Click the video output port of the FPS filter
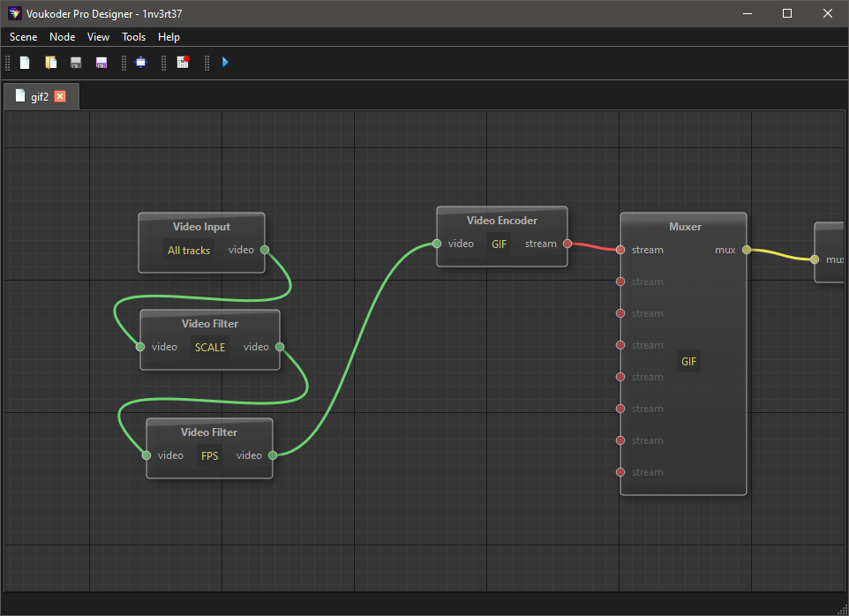 pyautogui.click(x=273, y=455)
